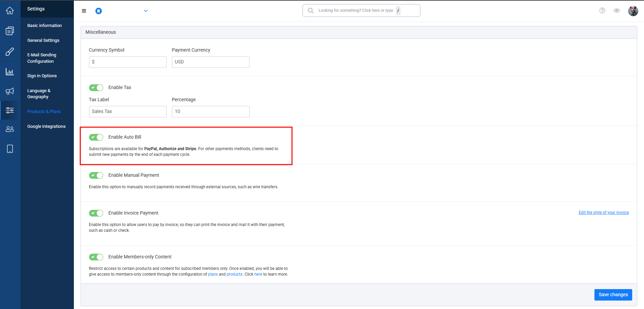Click the blue site logo icon

click(x=98, y=11)
